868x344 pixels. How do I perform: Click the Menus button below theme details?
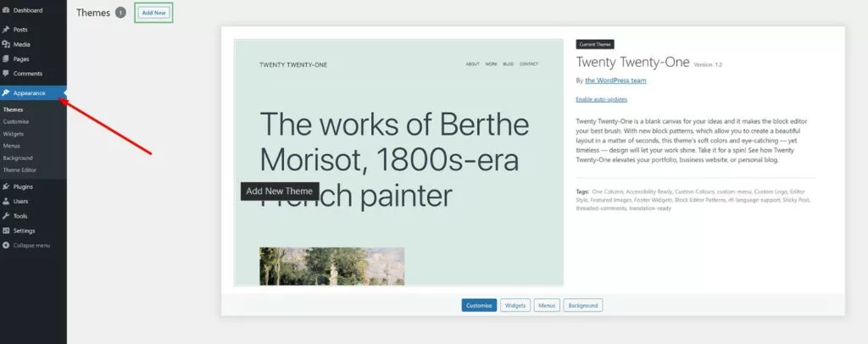pyautogui.click(x=547, y=305)
